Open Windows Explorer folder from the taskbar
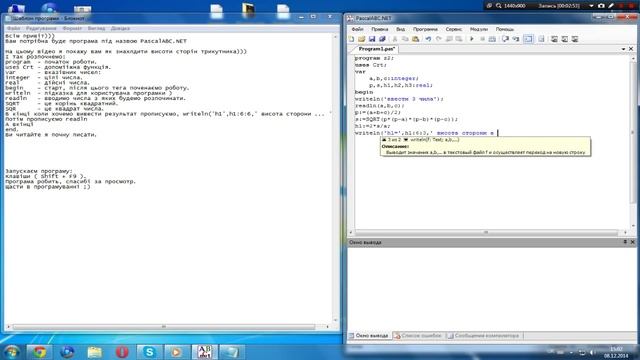This screenshot has height=360, width=640. click(x=94, y=352)
